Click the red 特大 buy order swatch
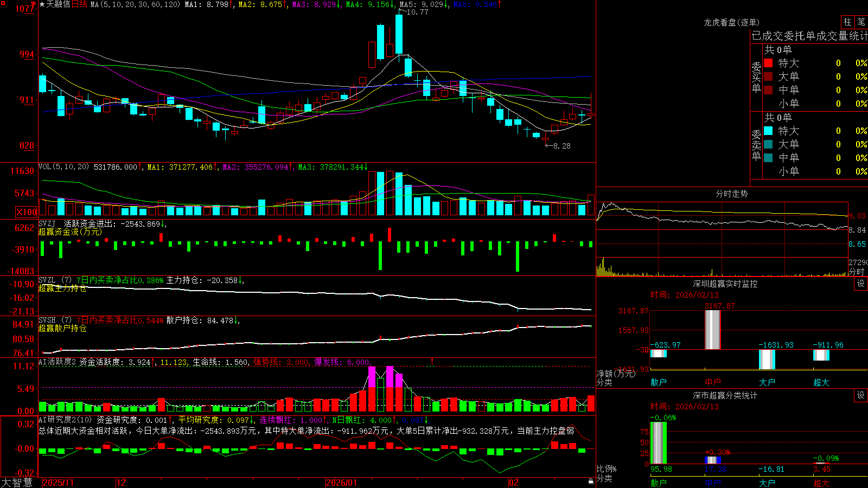The width and height of the screenshot is (868, 488). [x=768, y=63]
